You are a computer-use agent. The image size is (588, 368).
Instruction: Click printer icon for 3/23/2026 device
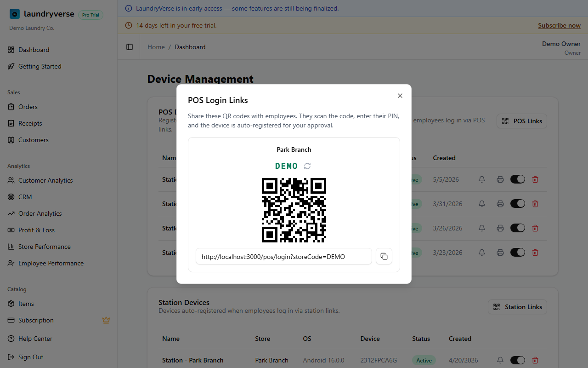click(500, 253)
